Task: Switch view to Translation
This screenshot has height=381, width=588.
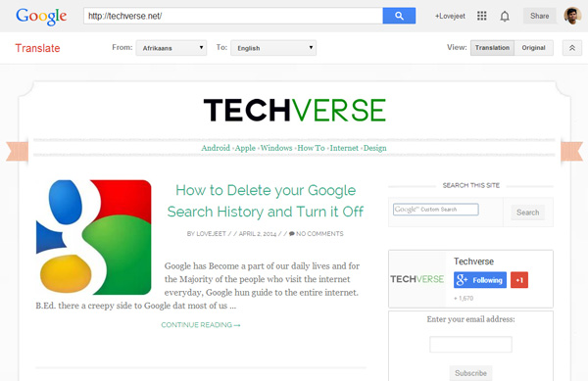Action: [x=492, y=48]
